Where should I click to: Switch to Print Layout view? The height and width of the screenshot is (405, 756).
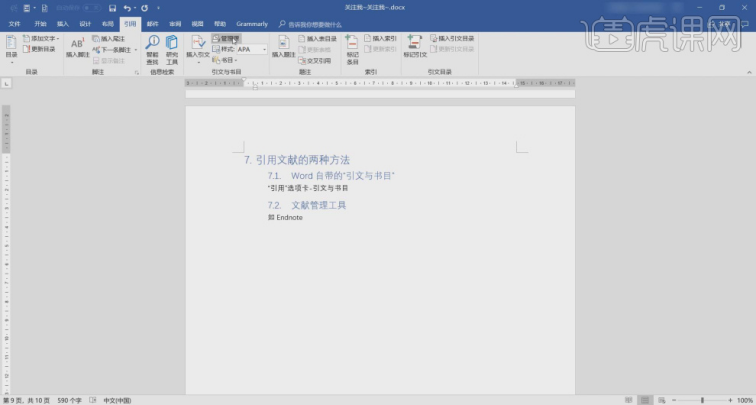pos(645,400)
